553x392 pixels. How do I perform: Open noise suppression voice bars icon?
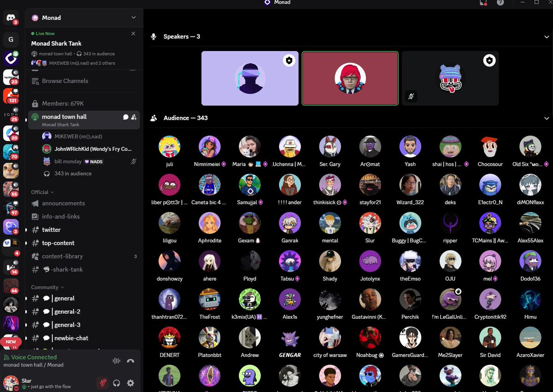116,361
